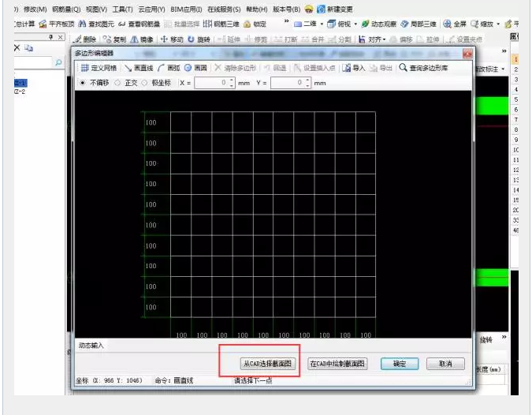Click row number 5 in right panel
This screenshot has height=415, width=532.
coord(515,99)
